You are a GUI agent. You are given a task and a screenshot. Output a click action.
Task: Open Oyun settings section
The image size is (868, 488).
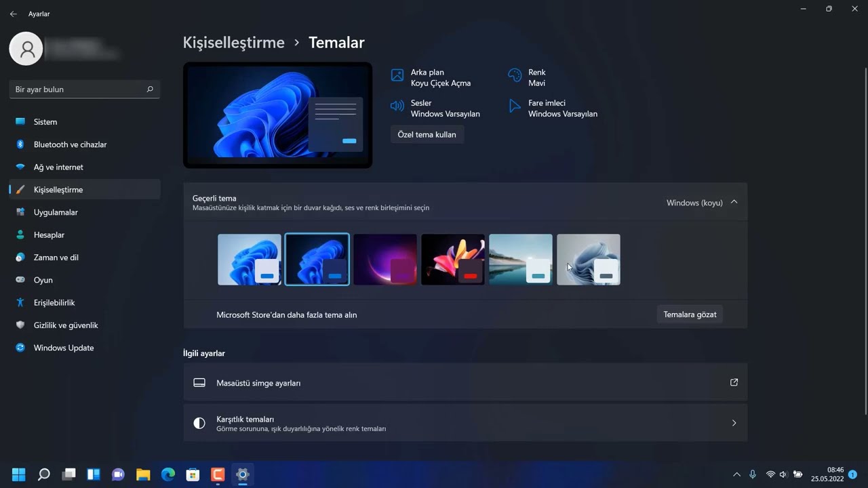coord(85,280)
